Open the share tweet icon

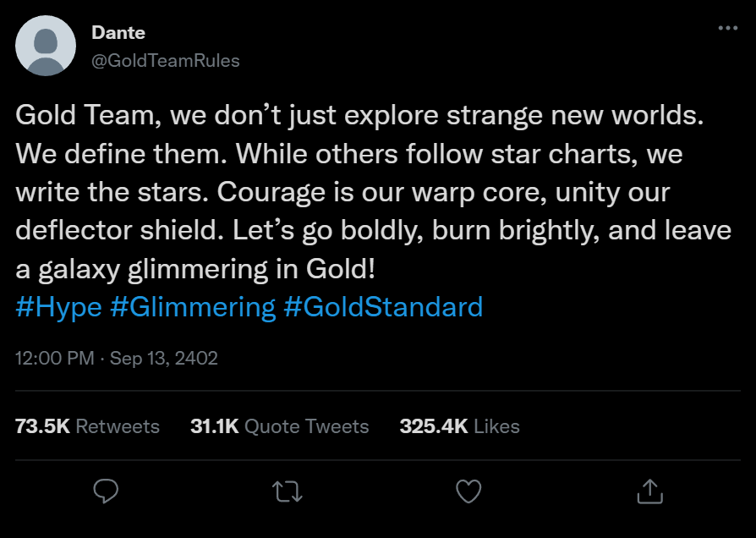point(649,491)
